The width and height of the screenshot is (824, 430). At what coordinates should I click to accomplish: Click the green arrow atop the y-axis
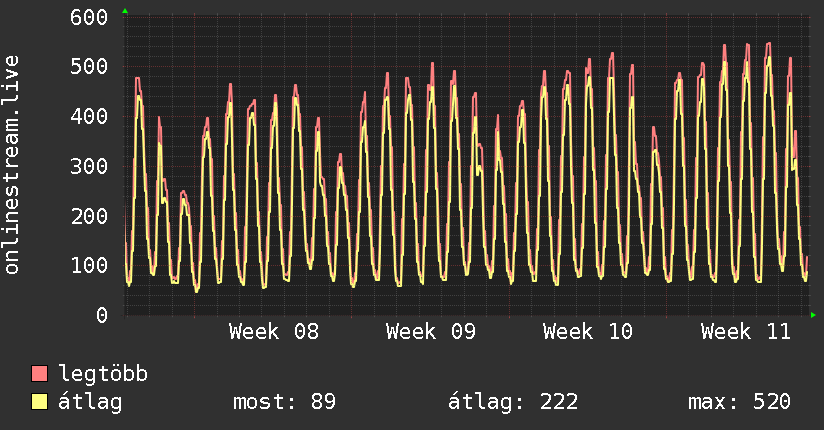point(125,11)
